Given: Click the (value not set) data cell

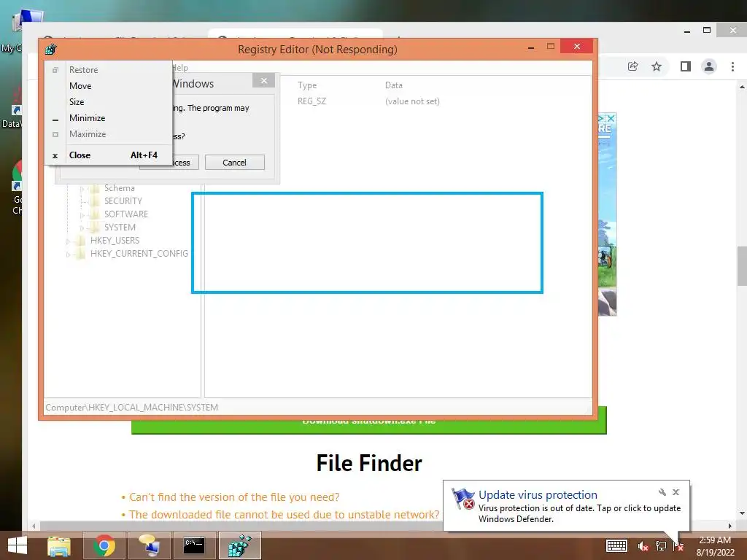Looking at the screenshot, I should pos(413,101).
